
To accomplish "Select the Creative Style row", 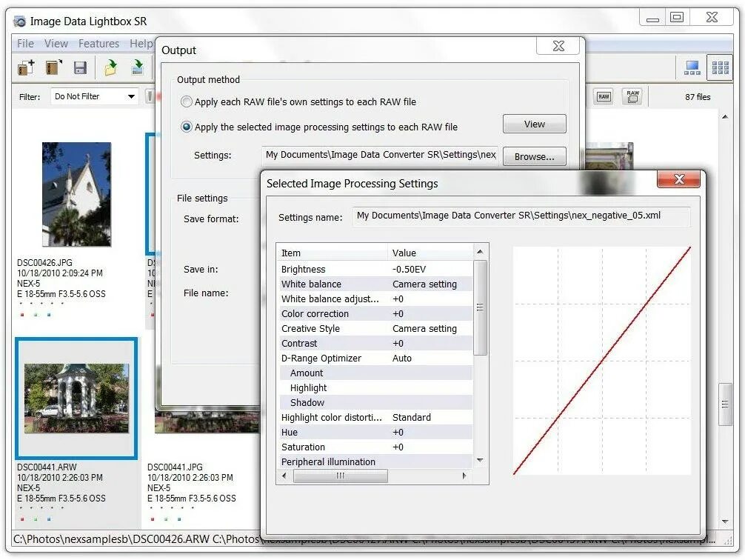I will (x=375, y=328).
